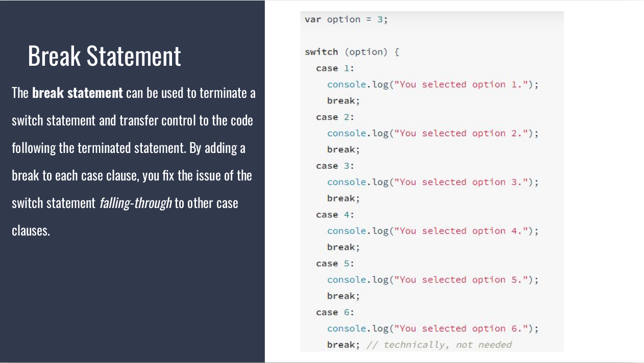Click the "case 1:" label in code

(335, 68)
